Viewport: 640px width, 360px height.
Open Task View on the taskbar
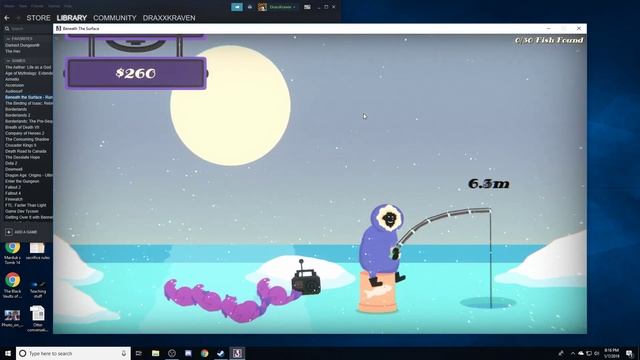(139, 353)
